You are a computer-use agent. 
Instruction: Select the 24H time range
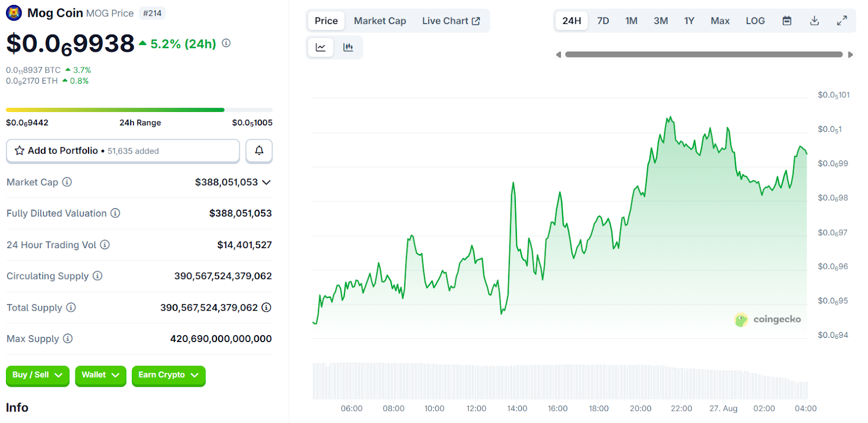(572, 21)
